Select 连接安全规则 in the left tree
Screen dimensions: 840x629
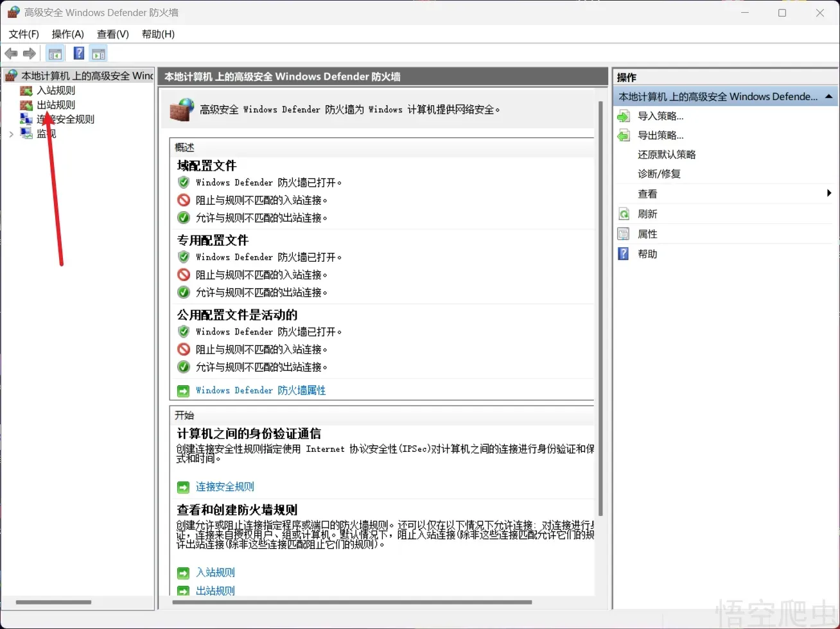coord(66,118)
